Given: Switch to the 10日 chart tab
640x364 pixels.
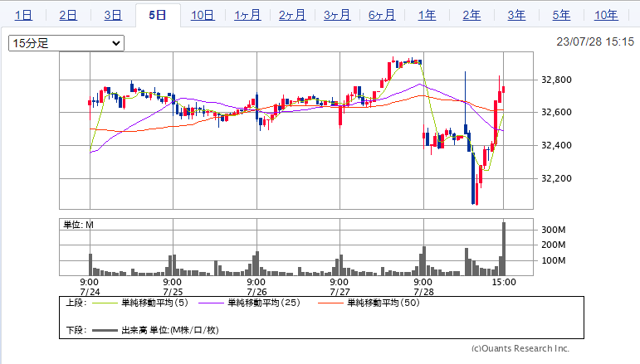Looking at the screenshot, I should [203, 15].
